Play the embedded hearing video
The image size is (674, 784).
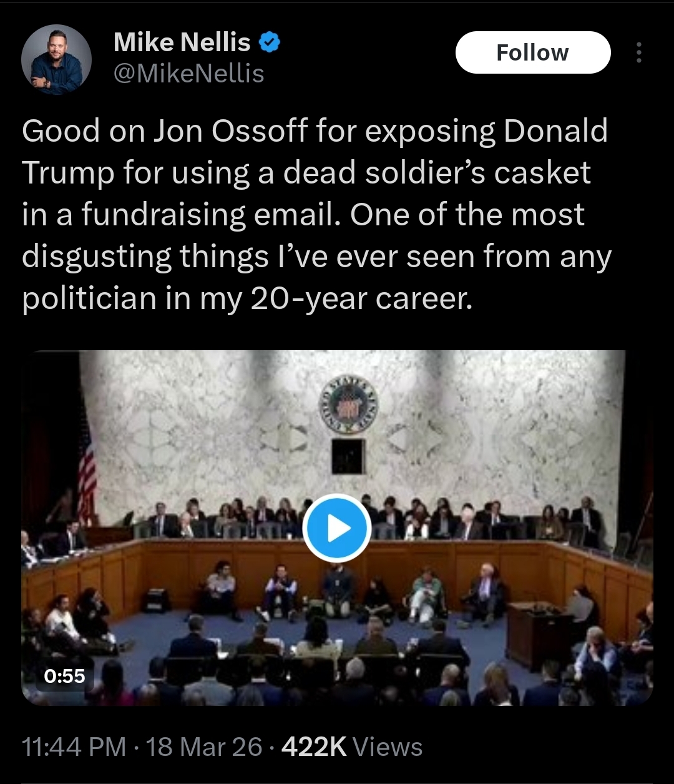click(337, 528)
